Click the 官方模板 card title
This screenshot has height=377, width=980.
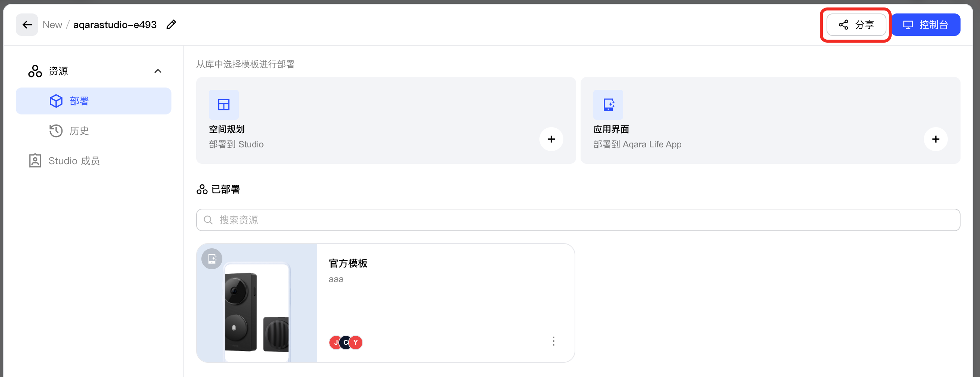point(348,263)
